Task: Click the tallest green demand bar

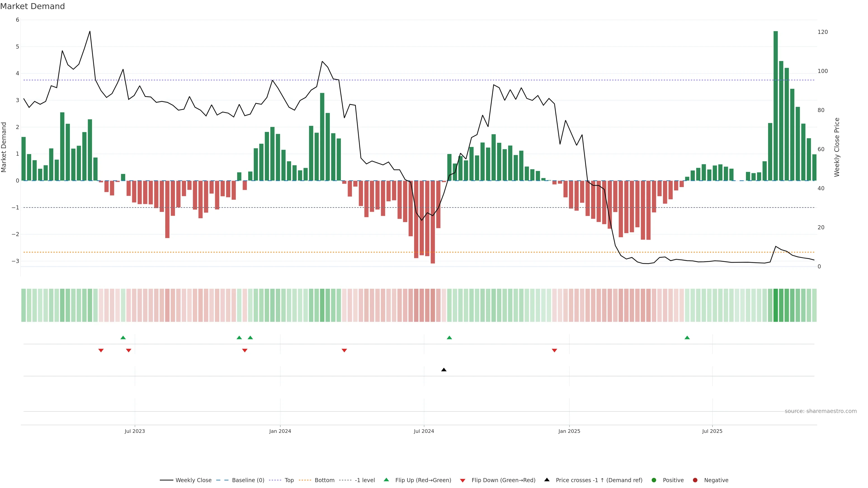Action: pyautogui.click(x=775, y=106)
